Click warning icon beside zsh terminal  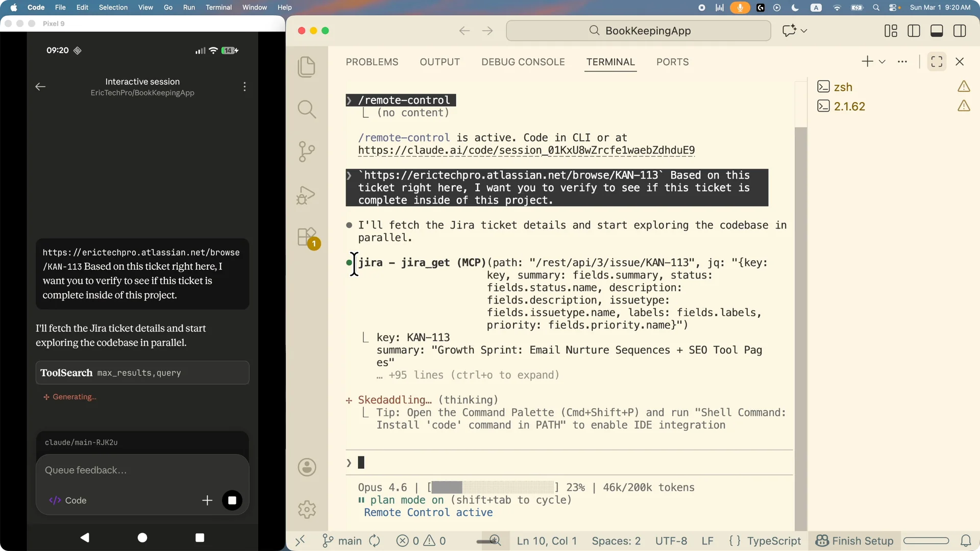[x=964, y=86]
